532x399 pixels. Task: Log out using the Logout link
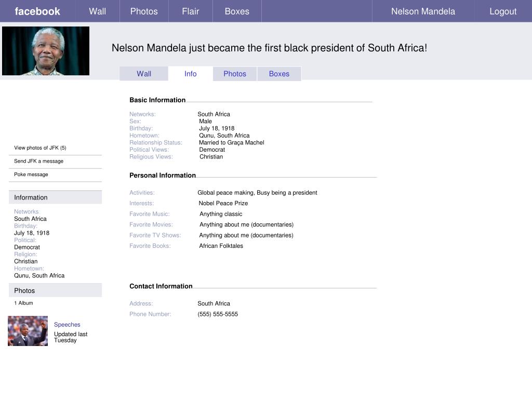[503, 11]
